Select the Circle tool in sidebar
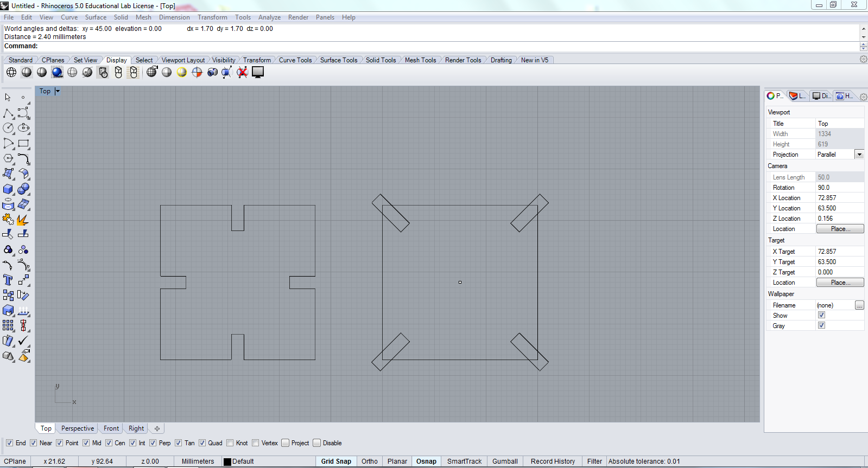The height and width of the screenshot is (468, 868). click(x=8, y=128)
